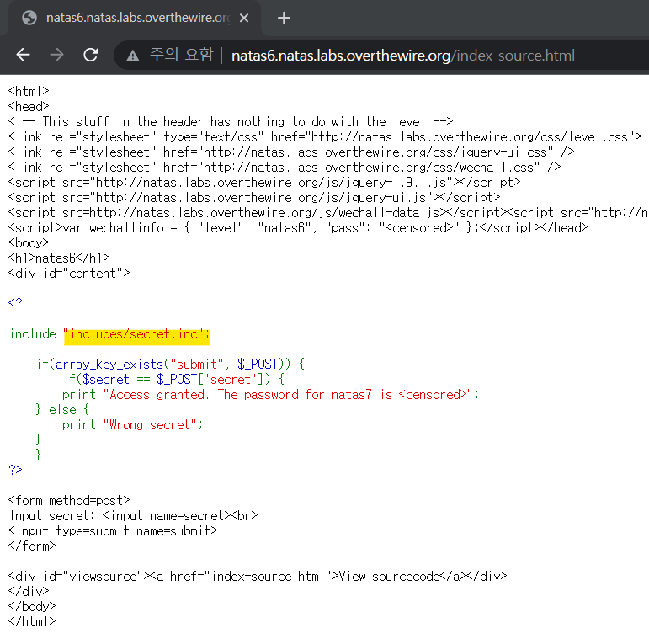This screenshot has width=649, height=644.
Task: Click the if($secret == $_POST['secret']) line
Action: pos(173,379)
